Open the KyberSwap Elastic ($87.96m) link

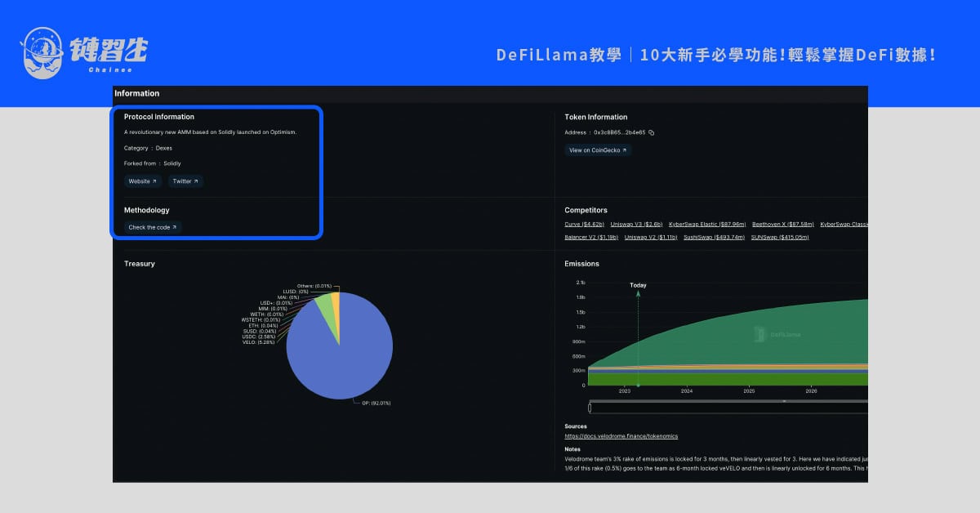tap(707, 224)
